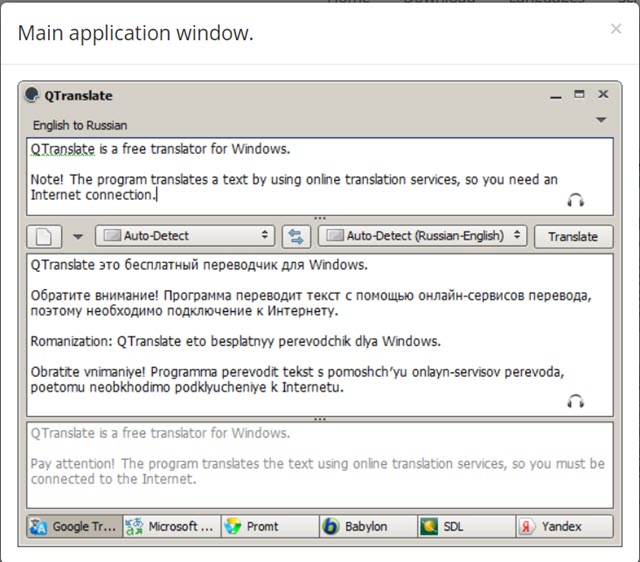Click the QTranslate app icon in title bar
The height and width of the screenshot is (562, 640).
31,95
